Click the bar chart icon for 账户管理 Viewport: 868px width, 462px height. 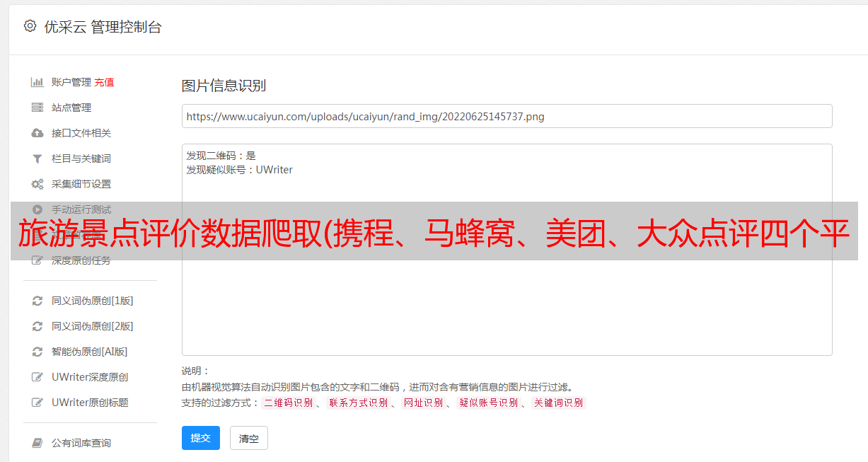37,82
